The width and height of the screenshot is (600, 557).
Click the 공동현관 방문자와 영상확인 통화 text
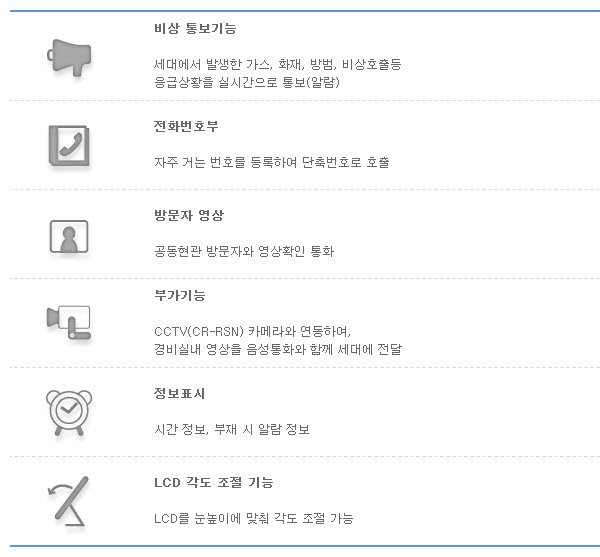[244, 251]
